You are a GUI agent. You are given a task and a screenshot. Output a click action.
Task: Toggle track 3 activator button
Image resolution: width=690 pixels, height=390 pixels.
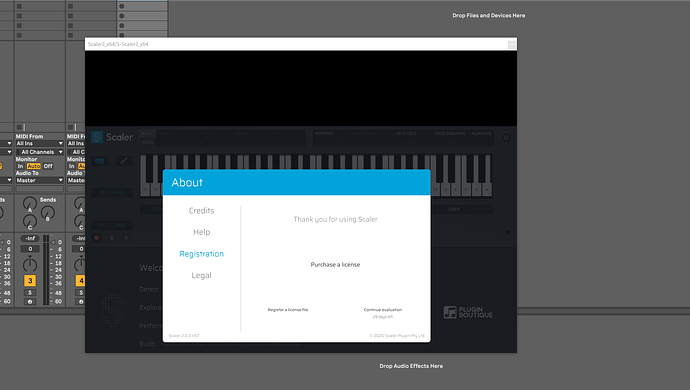pyautogui.click(x=30, y=280)
